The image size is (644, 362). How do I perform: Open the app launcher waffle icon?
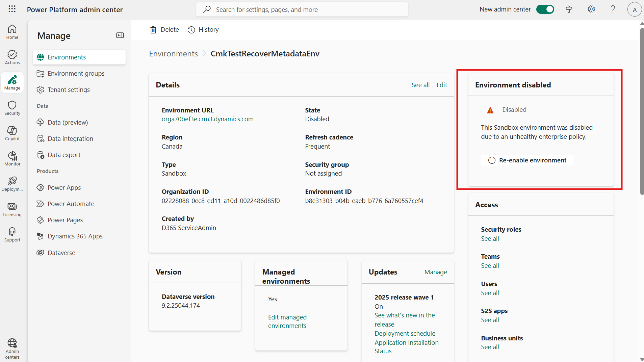(x=12, y=9)
